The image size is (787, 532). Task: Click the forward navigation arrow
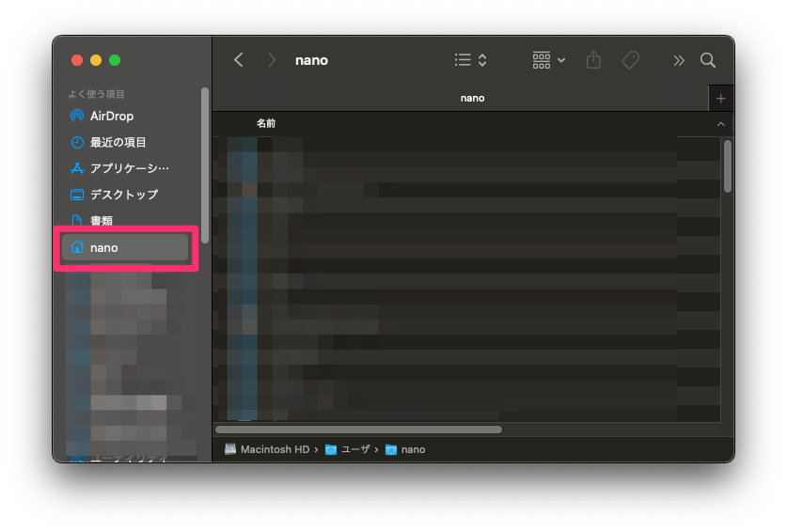point(272,60)
